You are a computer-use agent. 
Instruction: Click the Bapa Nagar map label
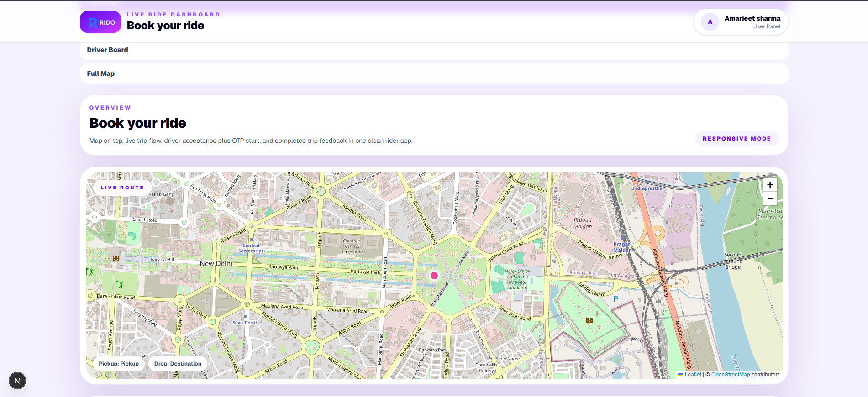point(508,359)
